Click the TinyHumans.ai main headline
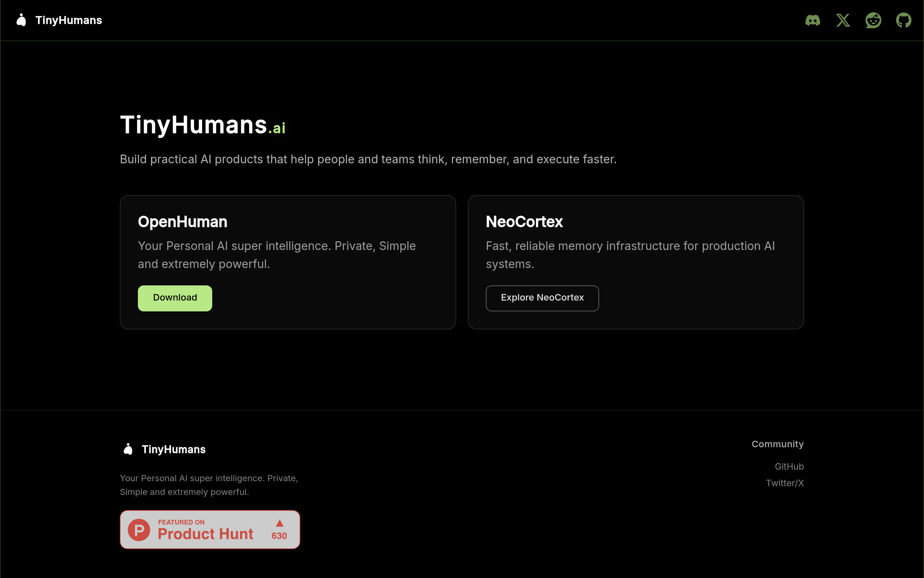The height and width of the screenshot is (578, 924). coord(203,125)
